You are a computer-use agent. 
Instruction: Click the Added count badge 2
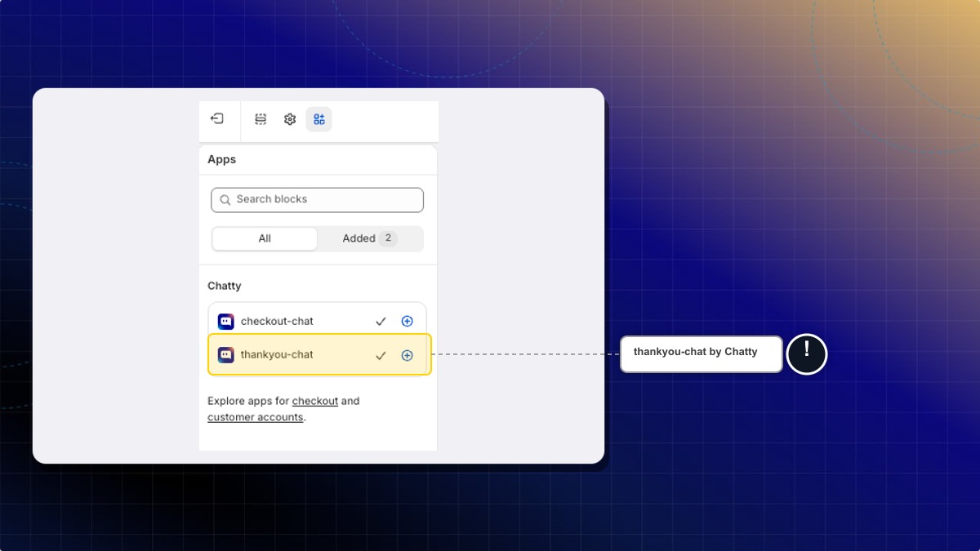[x=389, y=238]
